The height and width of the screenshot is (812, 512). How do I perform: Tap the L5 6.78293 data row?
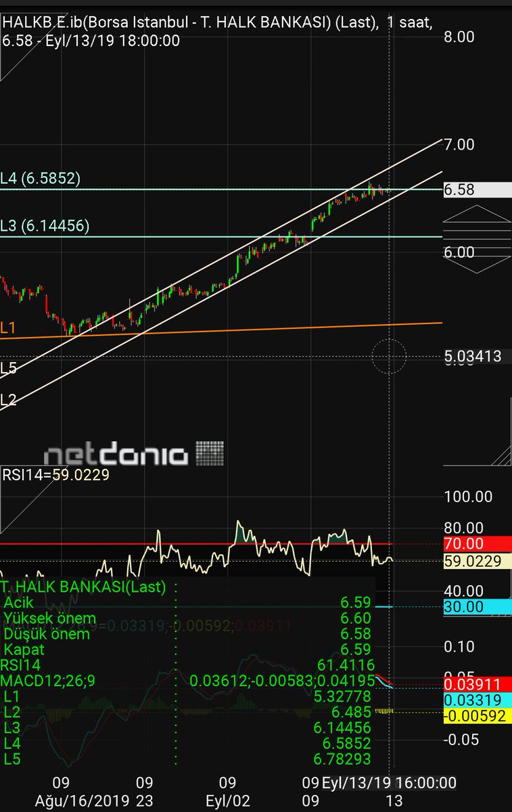pyautogui.click(x=187, y=759)
